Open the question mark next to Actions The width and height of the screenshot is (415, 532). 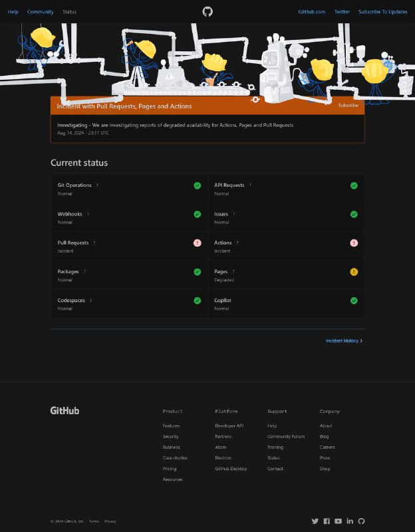coord(237,243)
